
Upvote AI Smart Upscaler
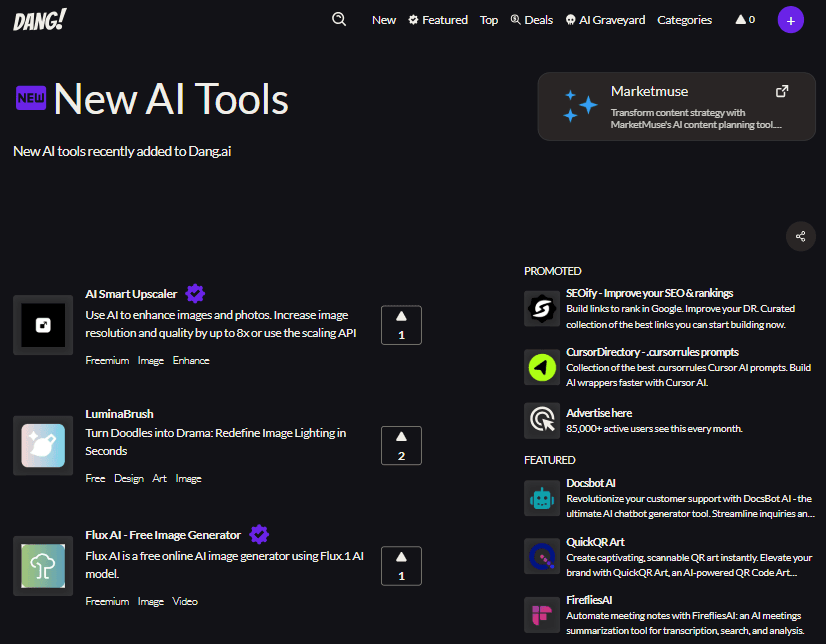tap(401, 325)
